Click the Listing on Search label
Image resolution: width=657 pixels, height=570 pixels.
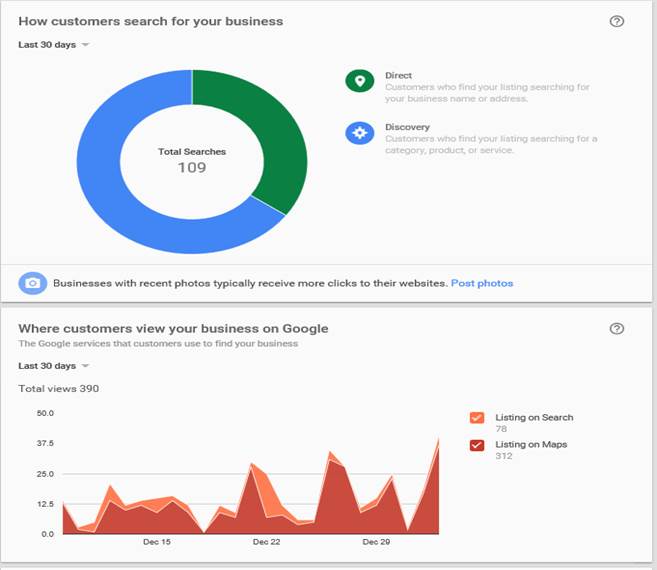tap(534, 417)
